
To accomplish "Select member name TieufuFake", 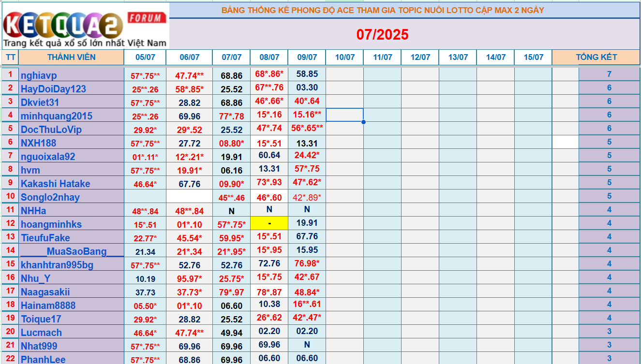I will point(45,238).
